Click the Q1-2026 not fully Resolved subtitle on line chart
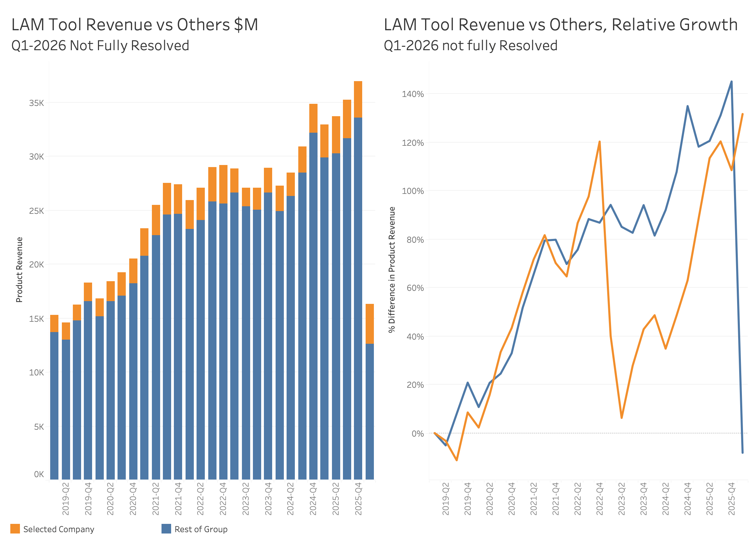This screenshot has height=550, width=756. point(471,45)
